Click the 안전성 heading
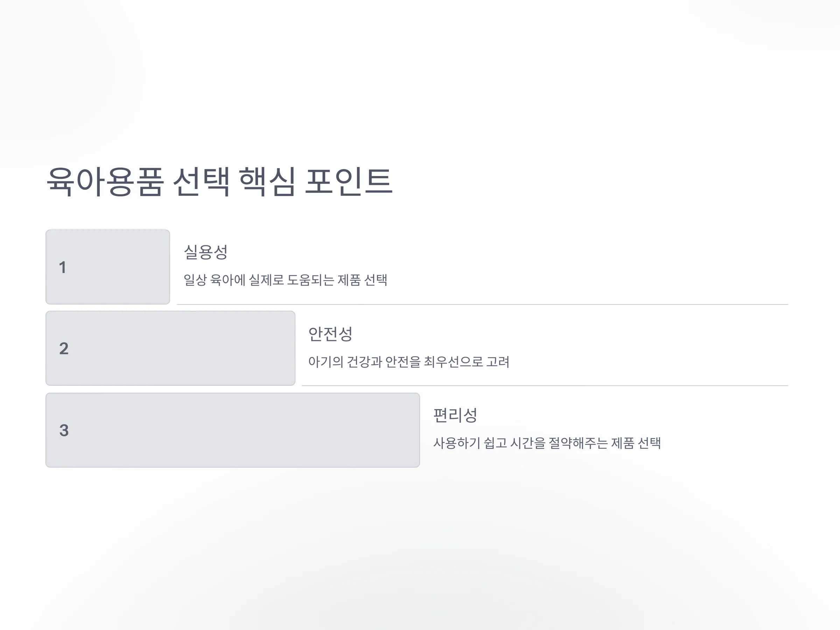The width and height of the screenshot is (840, 630). [x=330, y=334]
